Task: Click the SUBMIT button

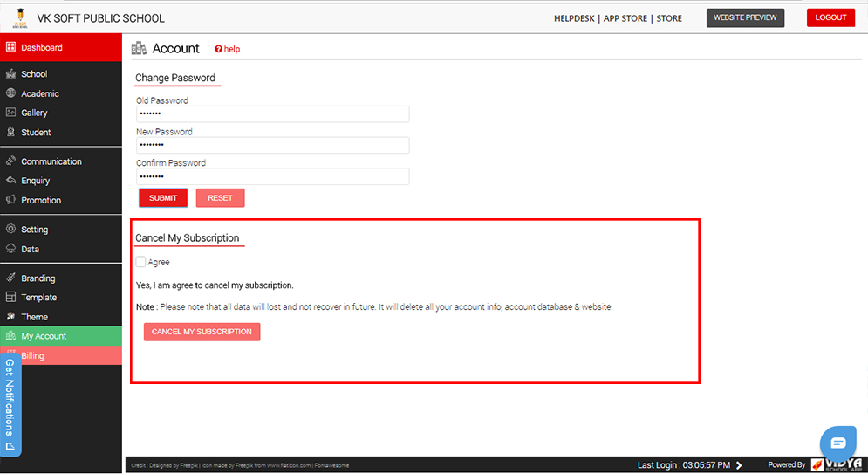Action: [x=163, y=197]
